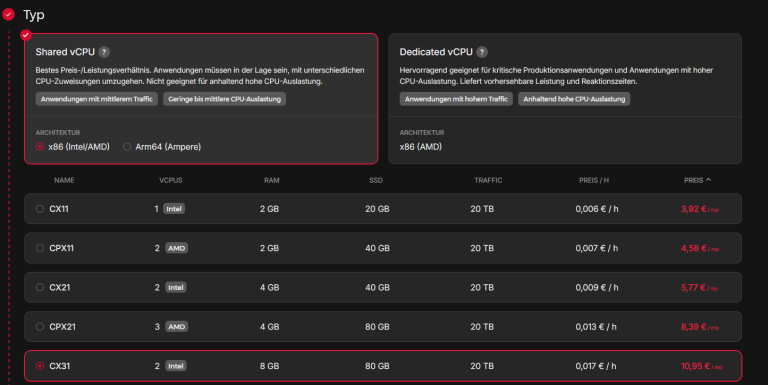This screenshot has width=768, height=385.
Task: Sort table by the PREIS / H column header
Action: click(x=594, y=180)
